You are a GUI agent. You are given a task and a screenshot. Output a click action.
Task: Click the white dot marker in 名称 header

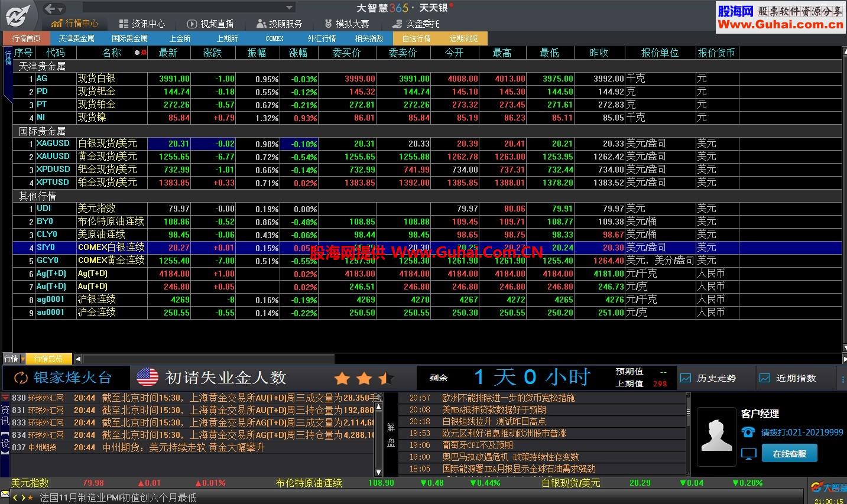[137, 53]
